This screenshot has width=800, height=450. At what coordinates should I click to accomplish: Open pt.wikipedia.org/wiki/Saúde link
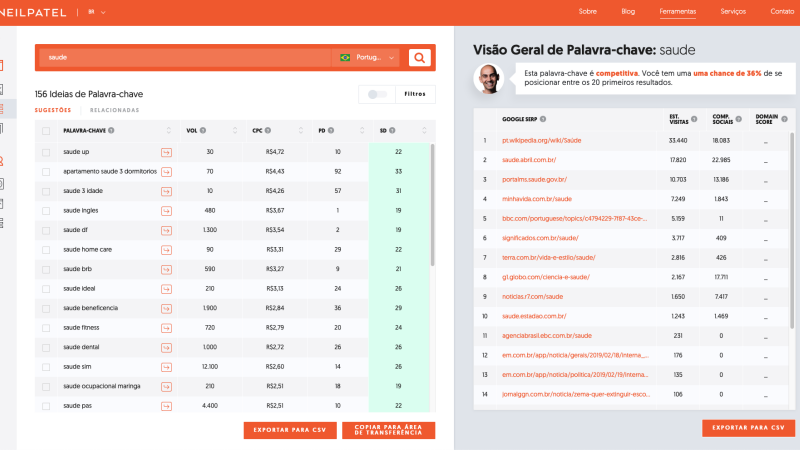click(541, 140)
